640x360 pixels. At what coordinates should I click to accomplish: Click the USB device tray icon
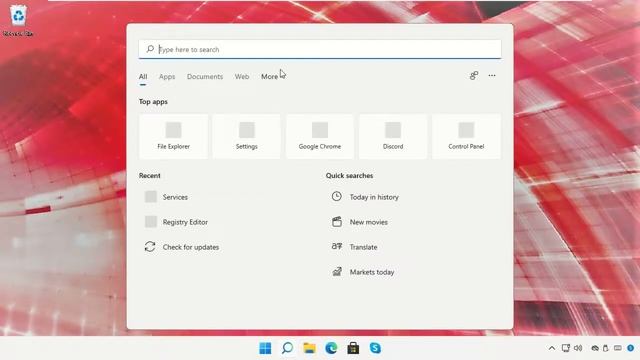coord(606,348)
